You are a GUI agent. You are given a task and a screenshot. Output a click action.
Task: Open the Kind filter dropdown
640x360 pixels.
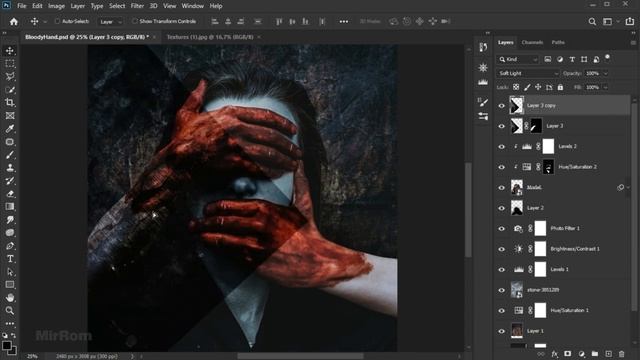point(518,60)
